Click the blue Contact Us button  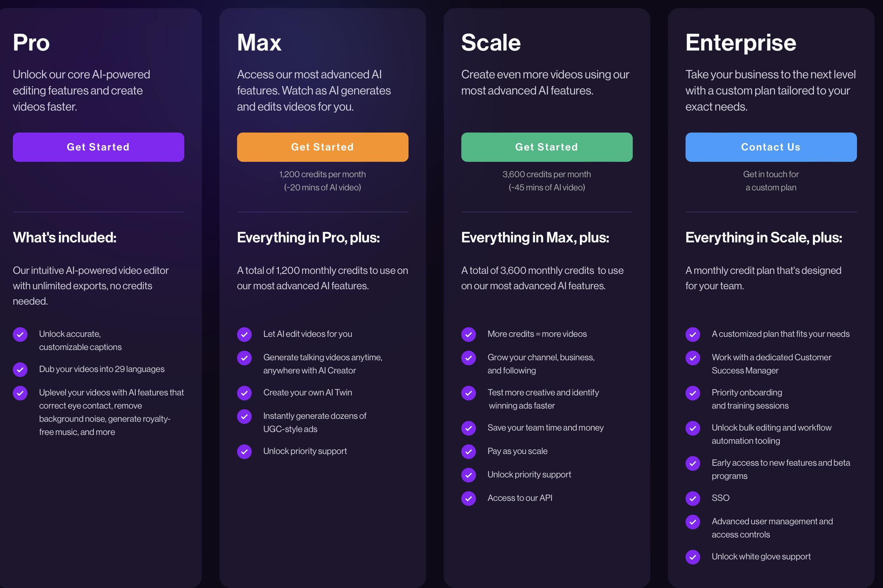click(x=771, y=147)
